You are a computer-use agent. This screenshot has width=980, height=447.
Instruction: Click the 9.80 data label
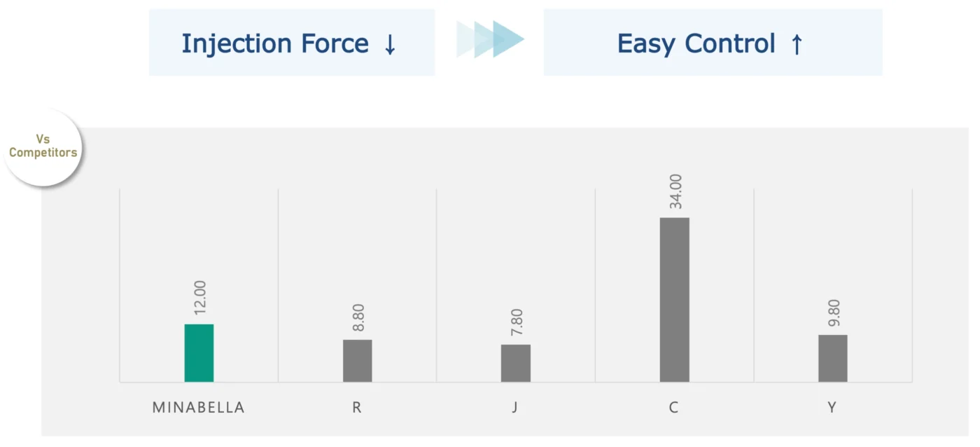pyautogui.click(x=834, y=313)
